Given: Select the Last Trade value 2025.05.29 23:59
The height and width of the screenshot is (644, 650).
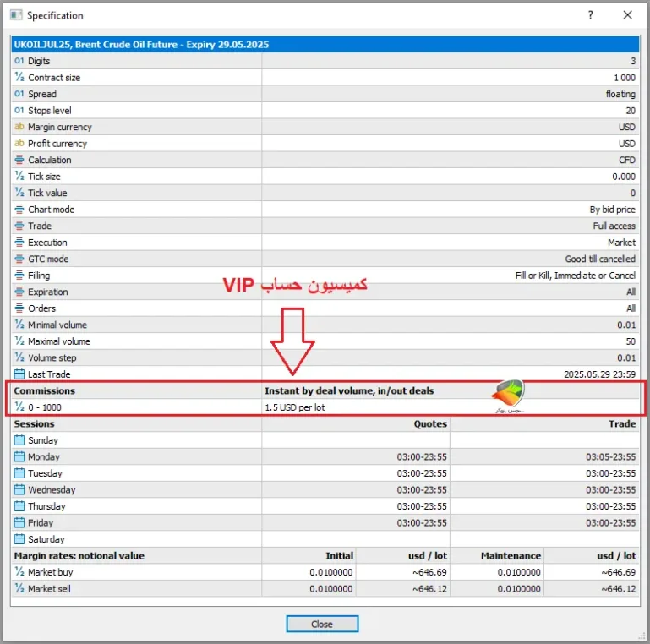Looking at the screenshot, I should tap(599, 374).
